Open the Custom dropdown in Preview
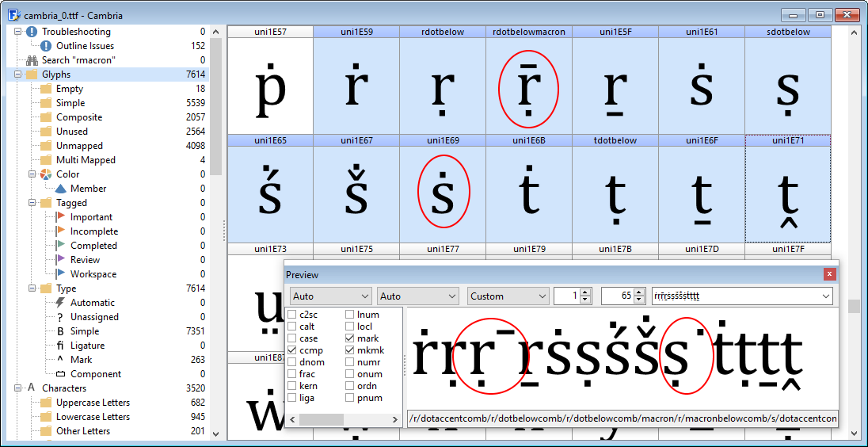 tap(508, 296)
